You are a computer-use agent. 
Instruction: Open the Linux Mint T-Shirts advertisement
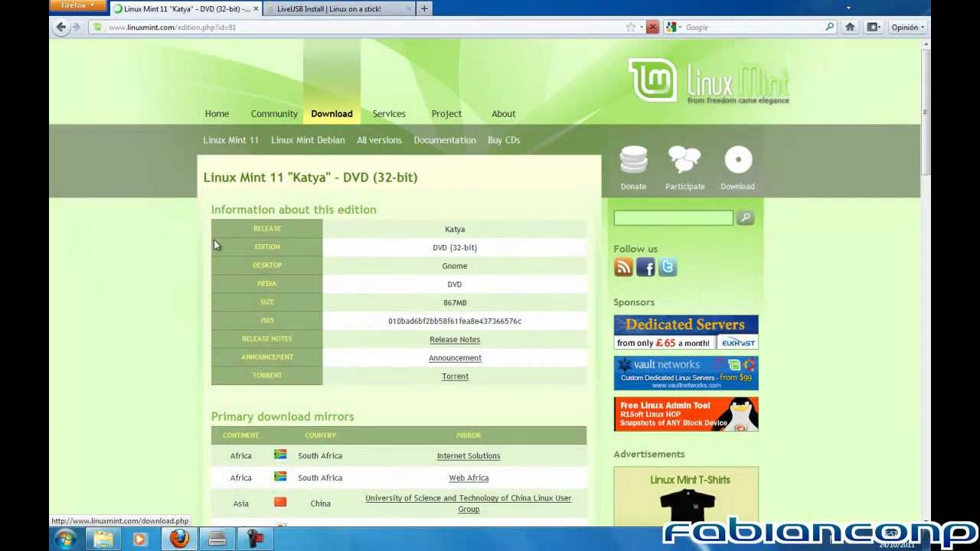pos(686,496)
